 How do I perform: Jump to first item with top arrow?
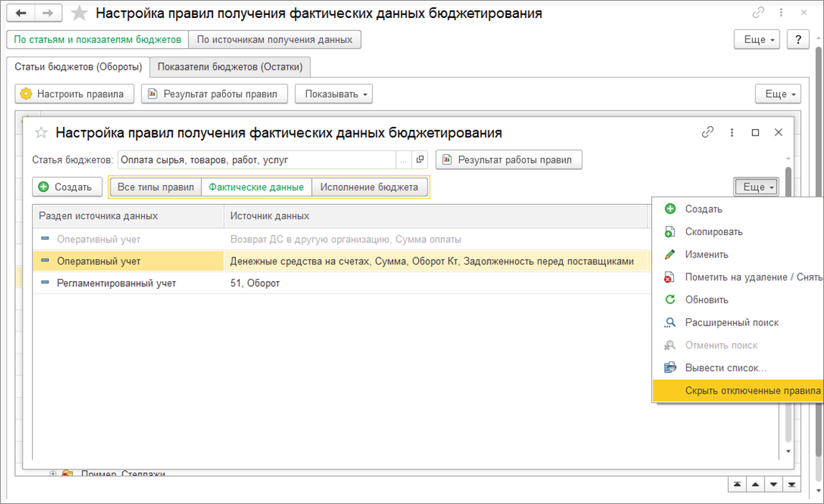tap(737, 484)
